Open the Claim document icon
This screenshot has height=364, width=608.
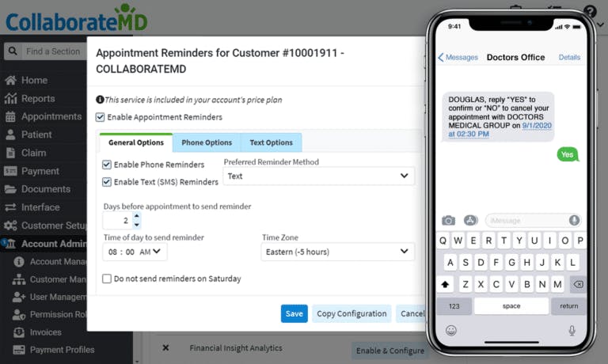click(x=10, y=153)
